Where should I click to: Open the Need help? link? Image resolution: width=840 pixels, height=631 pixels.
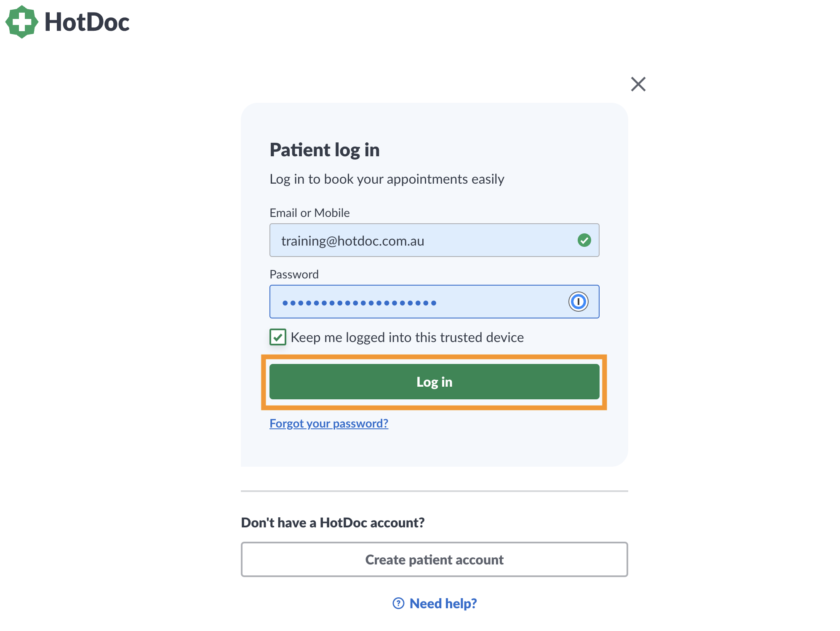click(x=443, y=603)
